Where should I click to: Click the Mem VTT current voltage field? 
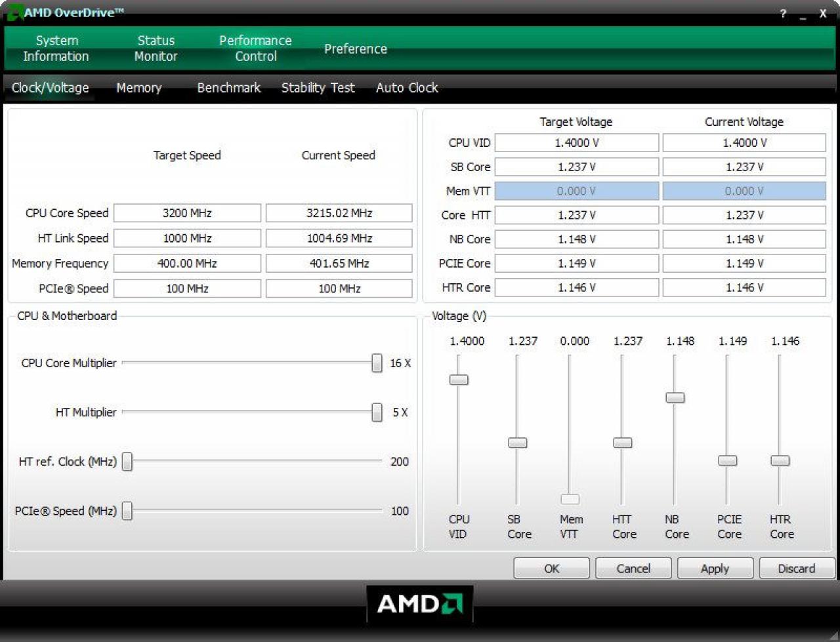744,191
